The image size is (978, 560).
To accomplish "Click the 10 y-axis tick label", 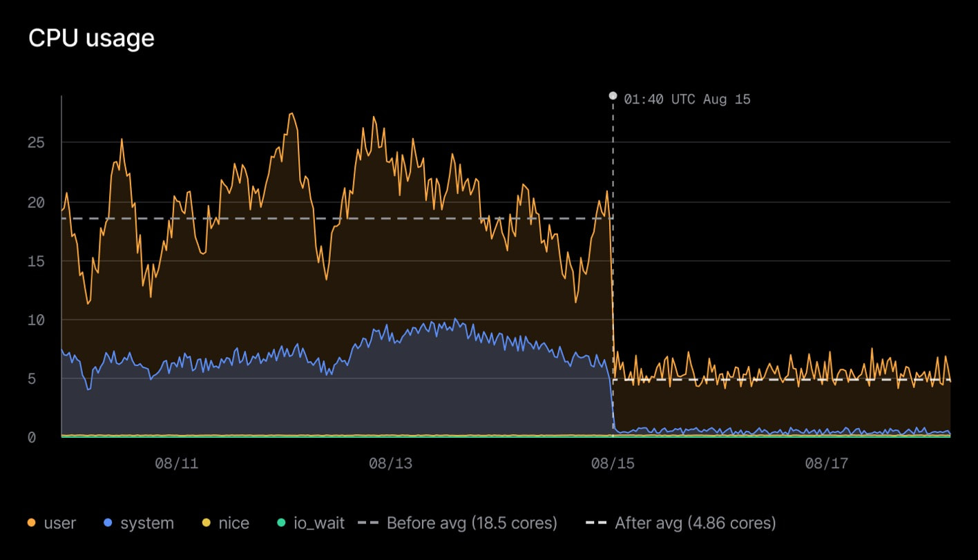I will pyautogui.click(x=36, y=320).
